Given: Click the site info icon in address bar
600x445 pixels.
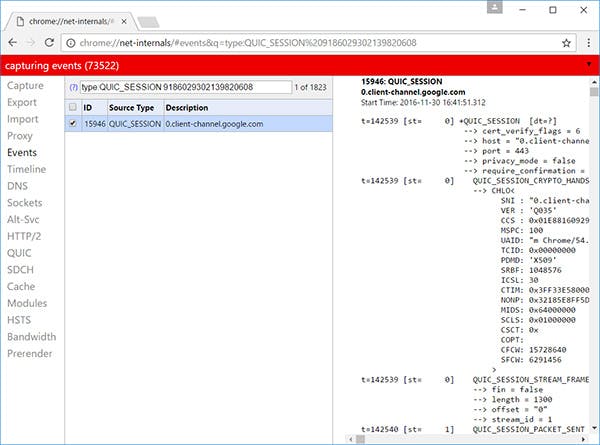Looking at the screenshot, I should click(71, 43).
